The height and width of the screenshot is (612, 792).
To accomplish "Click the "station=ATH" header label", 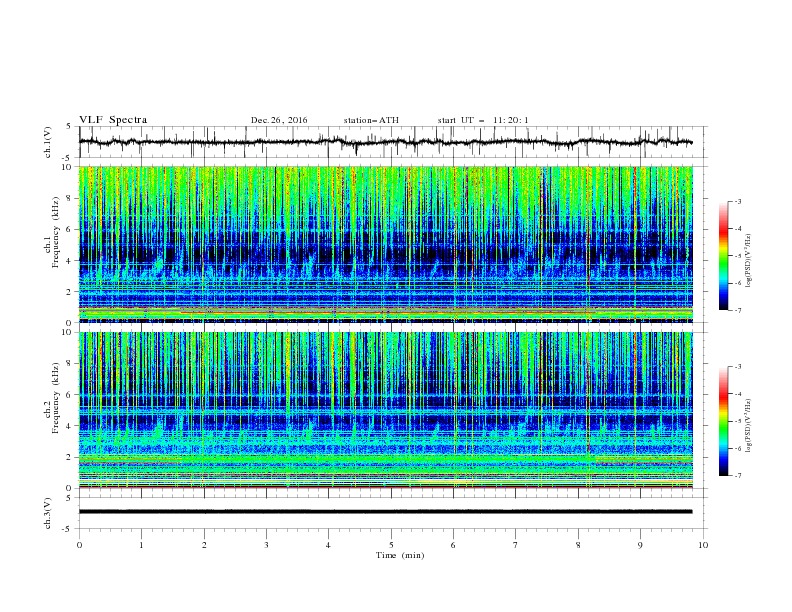I will point(371,120).
